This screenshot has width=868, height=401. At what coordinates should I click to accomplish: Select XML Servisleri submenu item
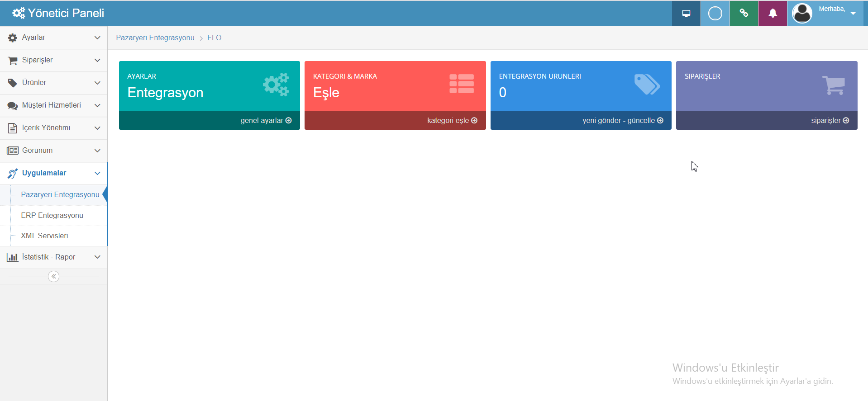[44, 236]
